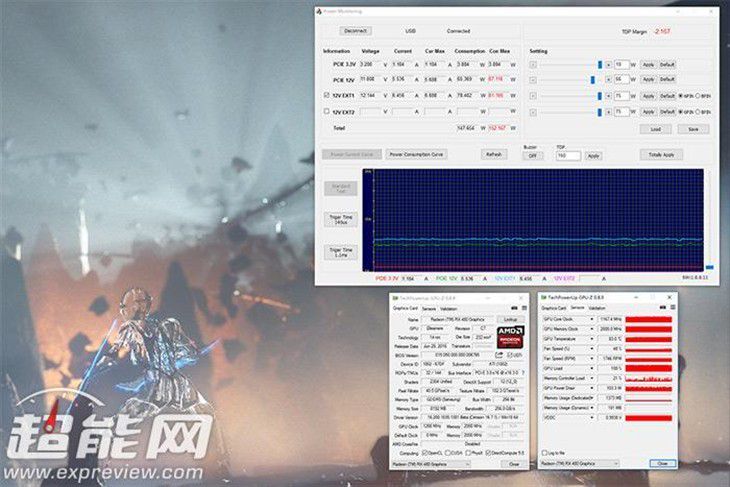This screenshot has width=730, height=487.
Task: Click the GPU-Z title bar icon in left window
Action: (x=395, y=298)
